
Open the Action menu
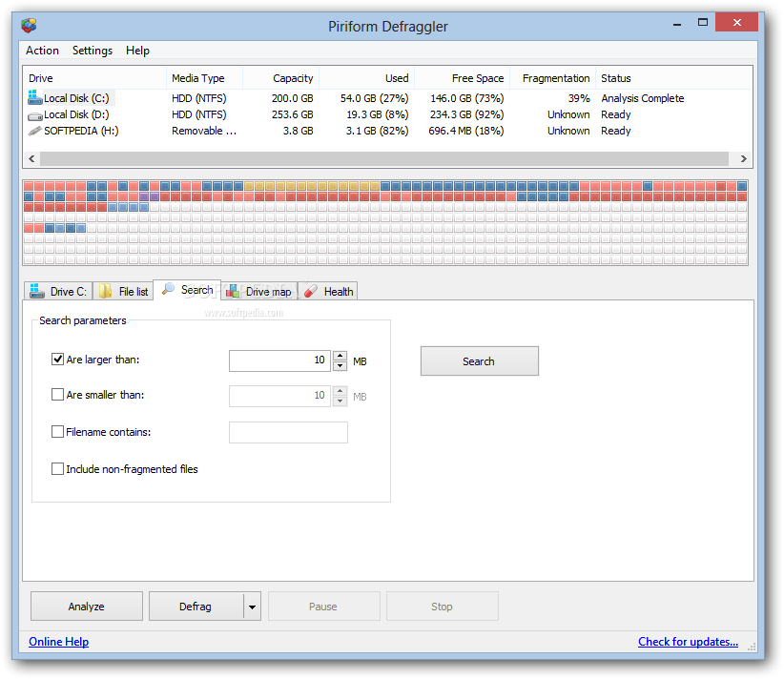[x=43, y=51]
